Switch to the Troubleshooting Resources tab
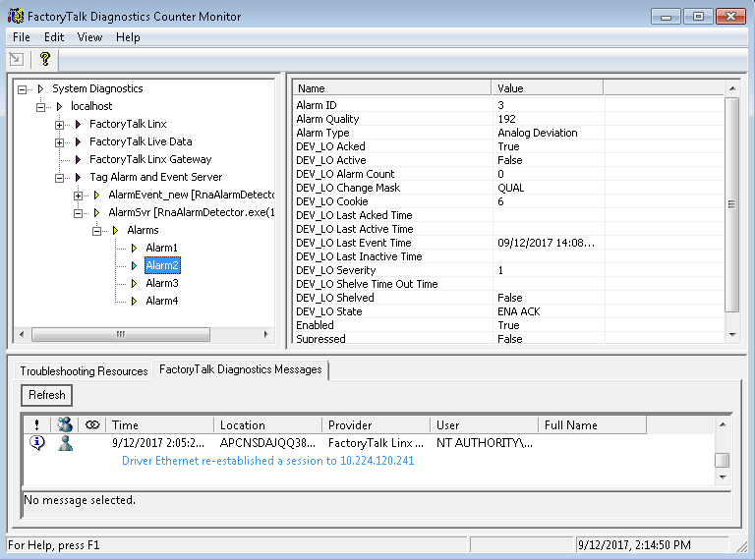The width and height of the screenshot is (755, 560). click(84, 371)
